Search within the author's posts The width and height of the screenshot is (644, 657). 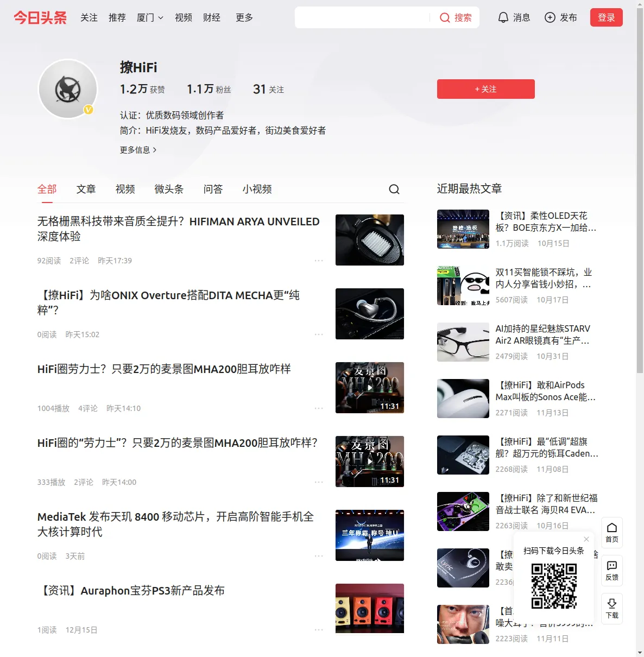[x=394, y=189]
